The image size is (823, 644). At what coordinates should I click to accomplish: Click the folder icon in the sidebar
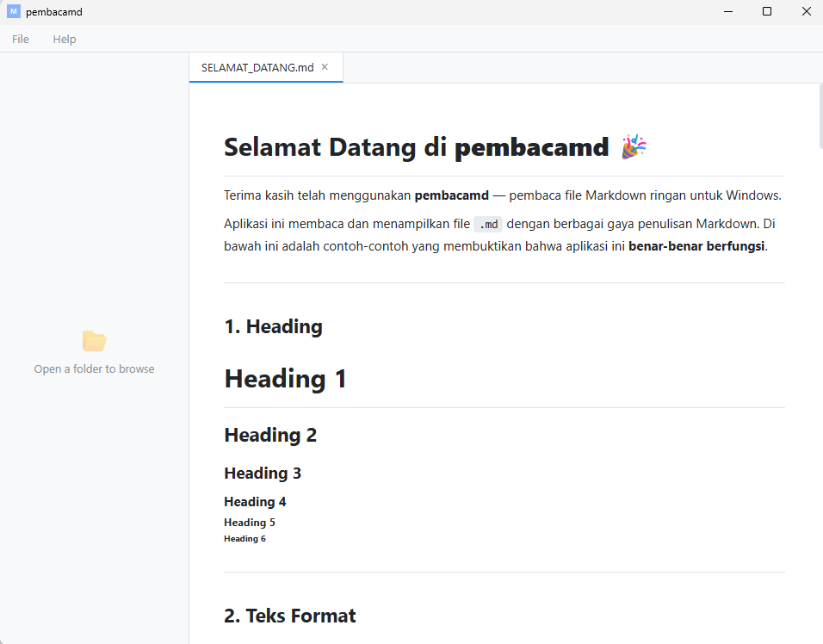pyautogui.click(x=95, y=341)
